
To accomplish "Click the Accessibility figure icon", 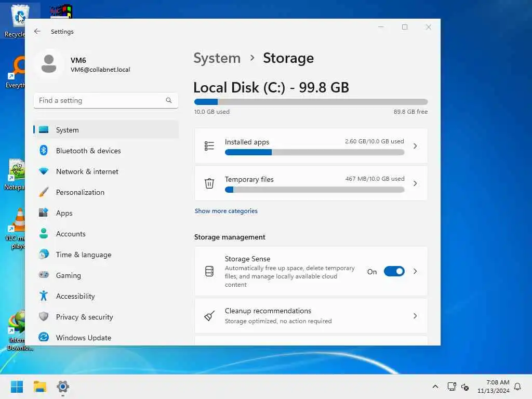I will click(x=44, y=296).
